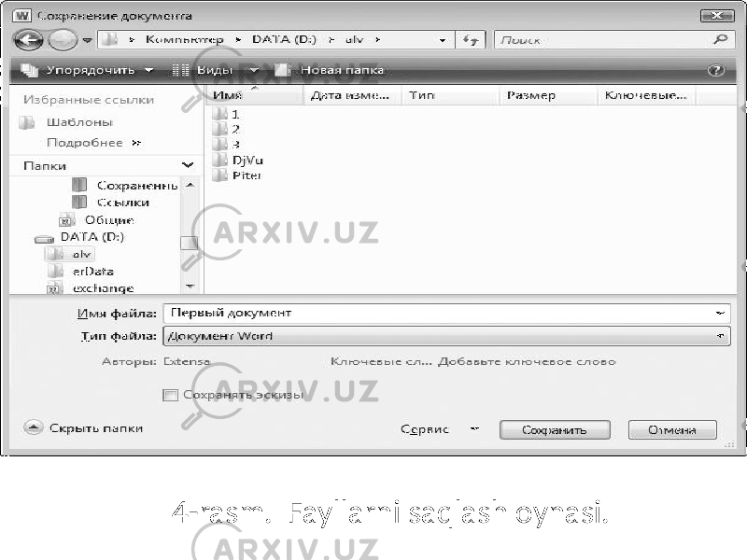
Task: Click the Сохранить button
Action: [x=555, y=429]
